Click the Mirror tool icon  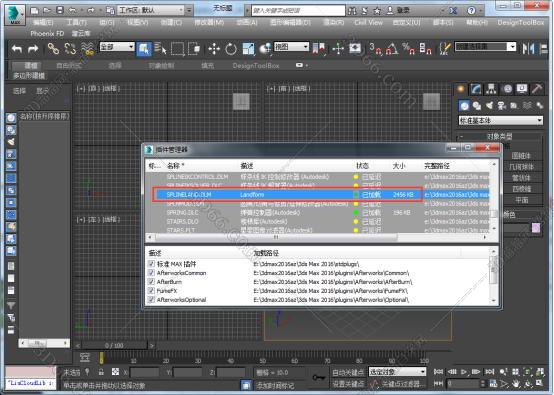tap(529, 48)
